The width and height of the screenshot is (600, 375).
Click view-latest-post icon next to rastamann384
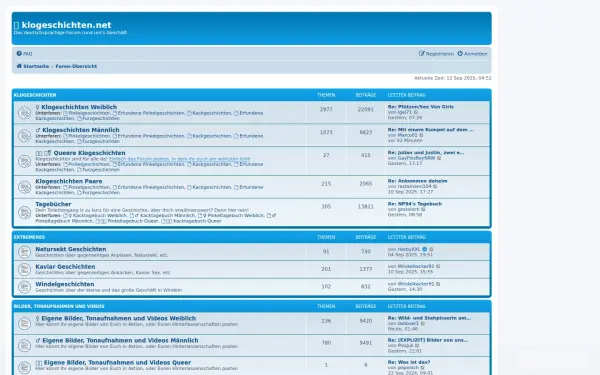[435, 187]
